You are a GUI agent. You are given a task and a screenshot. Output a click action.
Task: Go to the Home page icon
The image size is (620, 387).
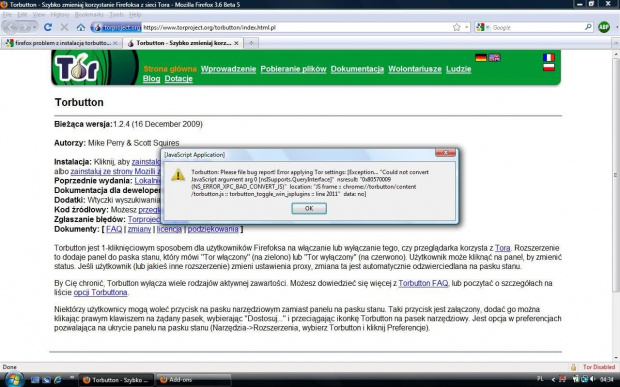(x=81, y=27)
